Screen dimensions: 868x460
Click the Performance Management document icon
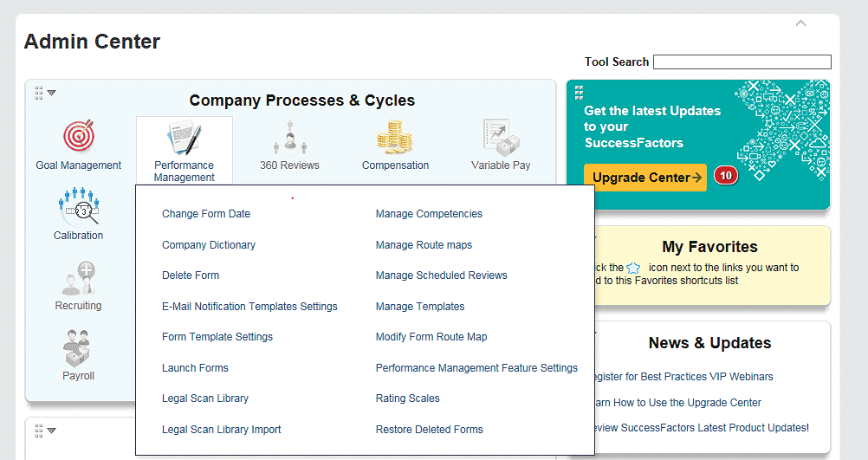point(184,139)
